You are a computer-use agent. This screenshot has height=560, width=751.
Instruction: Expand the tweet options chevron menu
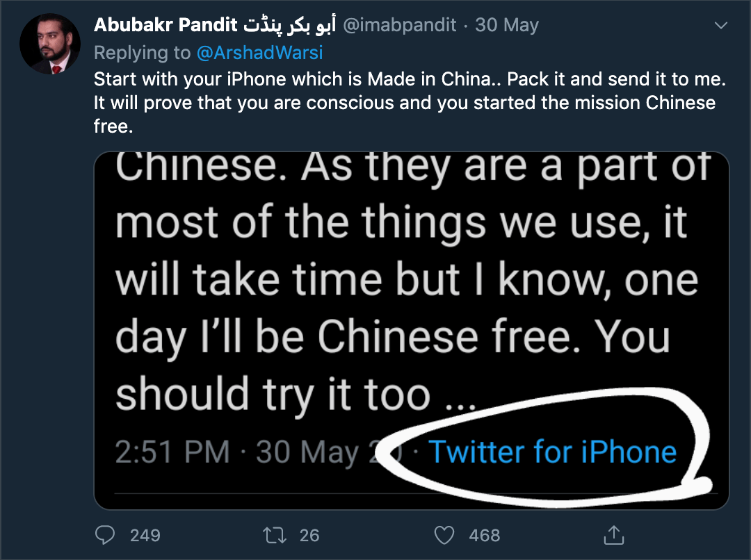[x=721, y=26]
